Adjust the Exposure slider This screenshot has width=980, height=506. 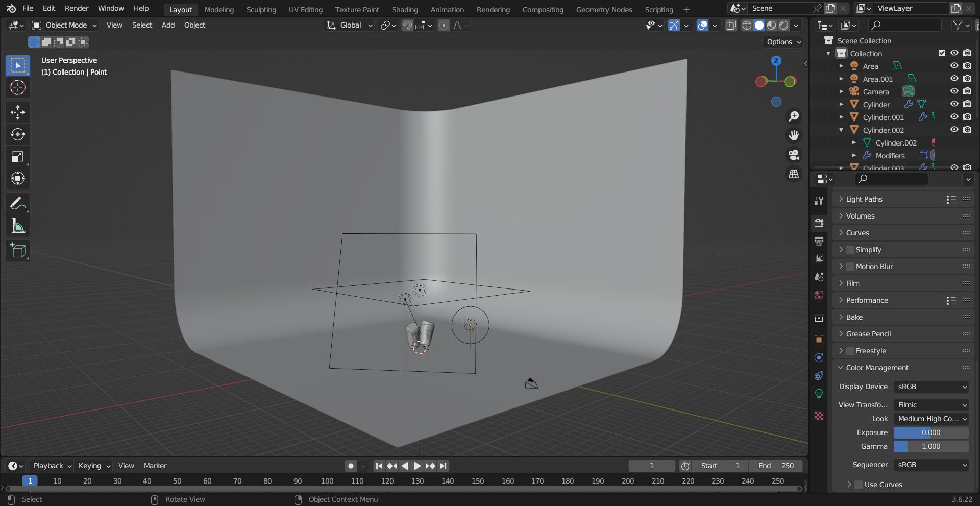point(931,432)
